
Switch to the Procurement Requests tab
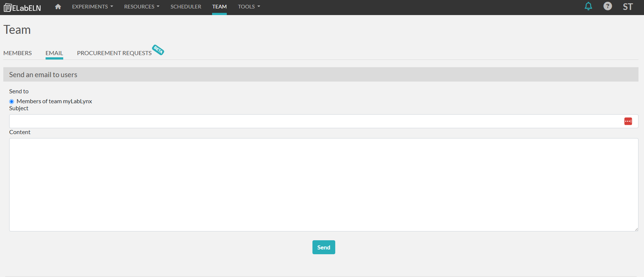click(114, 53)
